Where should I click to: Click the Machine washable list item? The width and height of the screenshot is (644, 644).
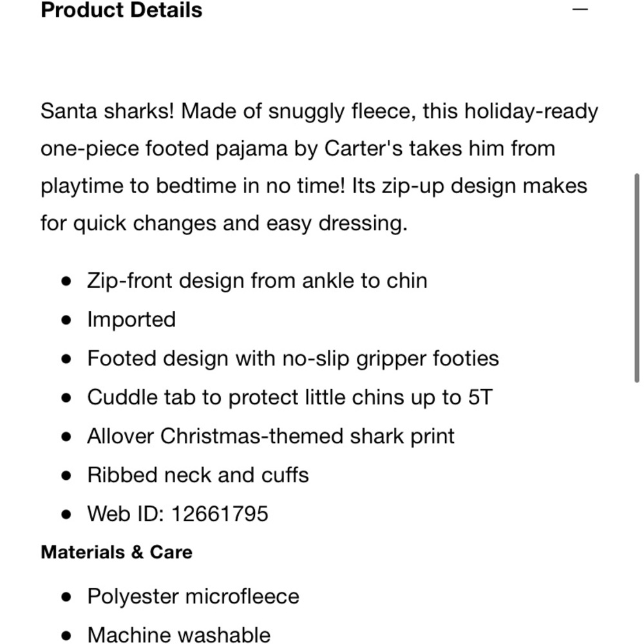[178, 634]
